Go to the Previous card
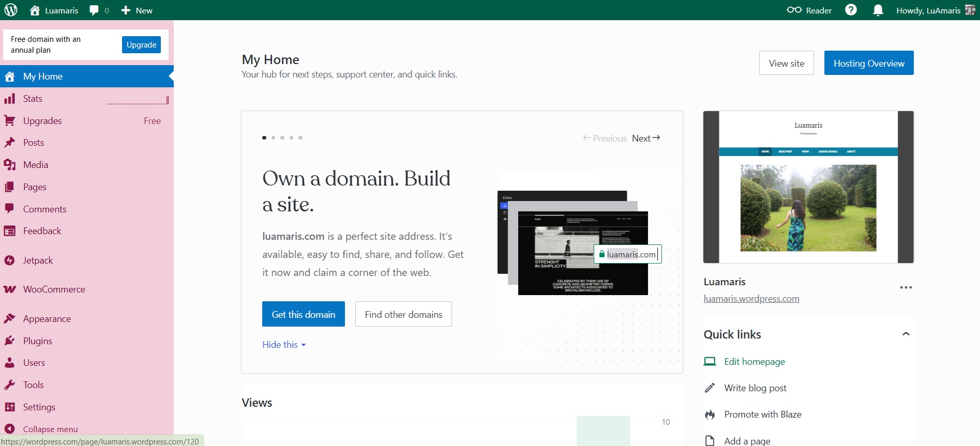The height and width of the screenshot is (446, 980). (605, 138)
